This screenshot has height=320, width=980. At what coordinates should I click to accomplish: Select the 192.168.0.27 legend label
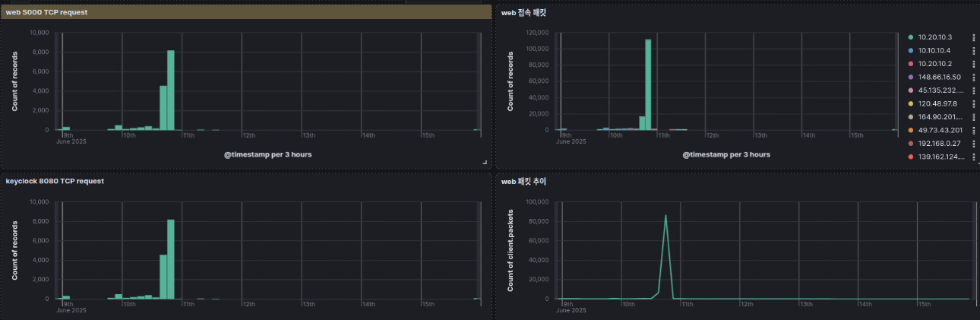[939, 144]
